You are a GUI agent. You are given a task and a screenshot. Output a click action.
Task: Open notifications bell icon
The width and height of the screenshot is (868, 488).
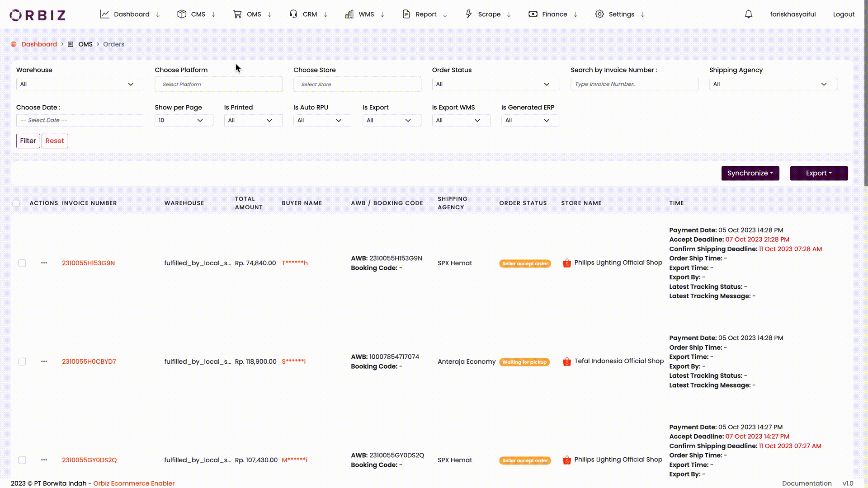pos(749,14)
